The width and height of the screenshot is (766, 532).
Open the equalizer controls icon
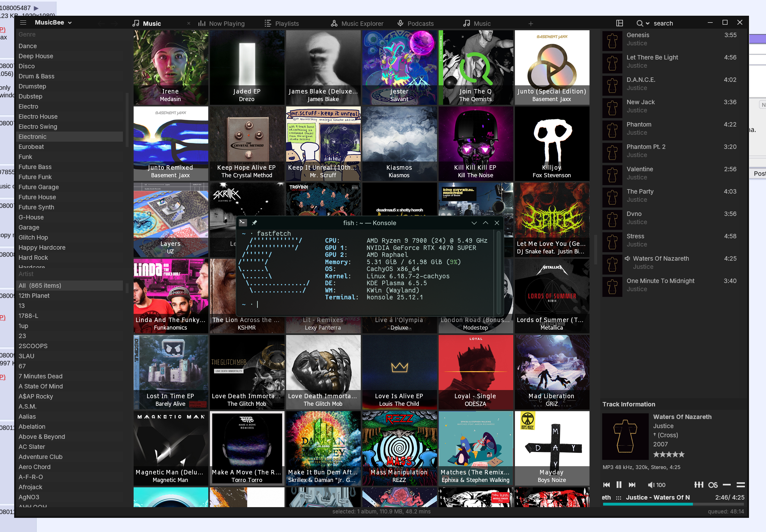(x=699, y=485)
